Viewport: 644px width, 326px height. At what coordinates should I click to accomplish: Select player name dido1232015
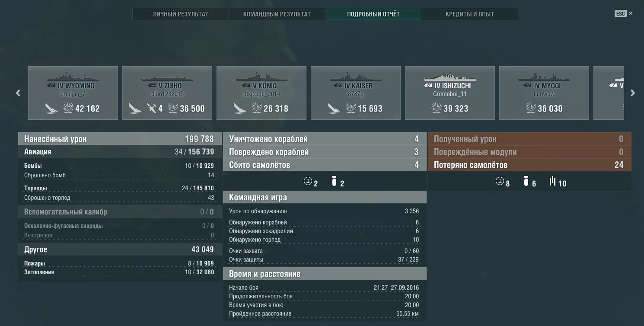(167, 94)
